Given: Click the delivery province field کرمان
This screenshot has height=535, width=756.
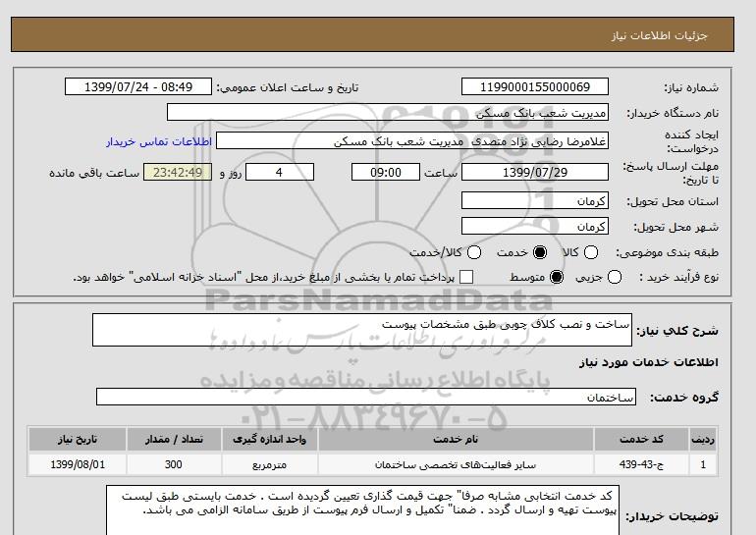Looking at the screenshot, I should coord(535,200).
